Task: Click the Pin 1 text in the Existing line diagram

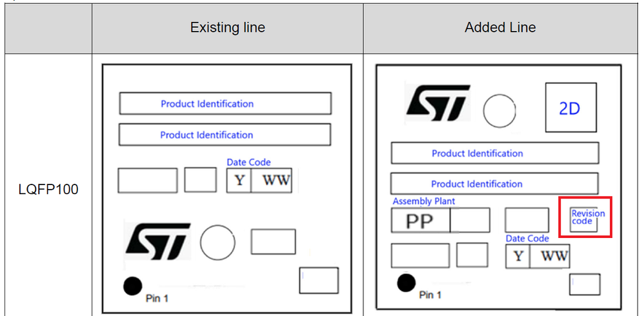Action: tap(157, 299)
